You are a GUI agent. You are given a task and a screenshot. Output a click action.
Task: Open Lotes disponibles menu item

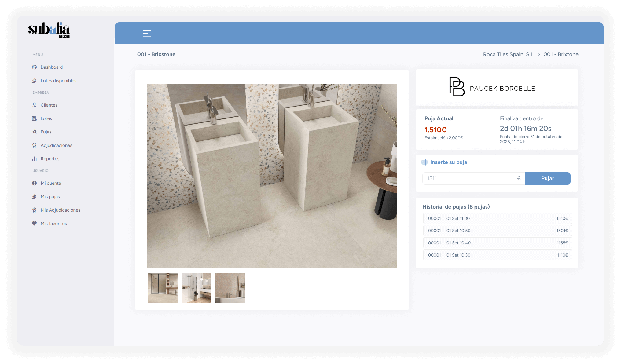pos(58,81)
